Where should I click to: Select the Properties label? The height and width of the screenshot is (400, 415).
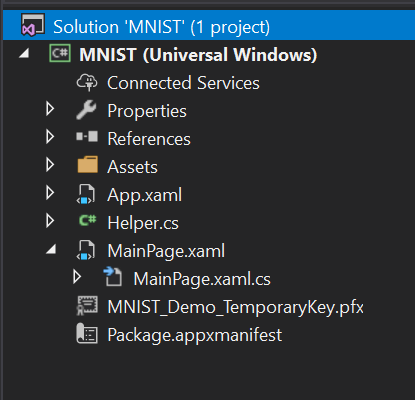(147, 111)
